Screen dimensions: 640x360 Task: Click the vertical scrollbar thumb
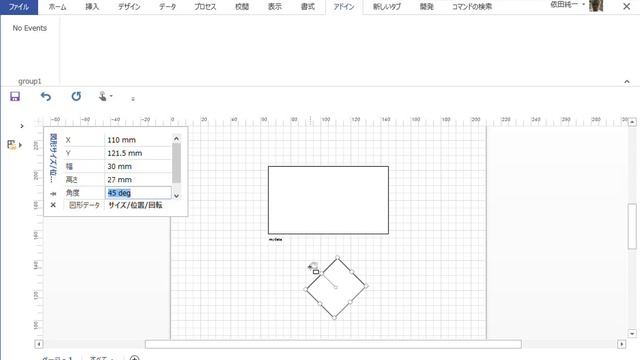point(632,226)
